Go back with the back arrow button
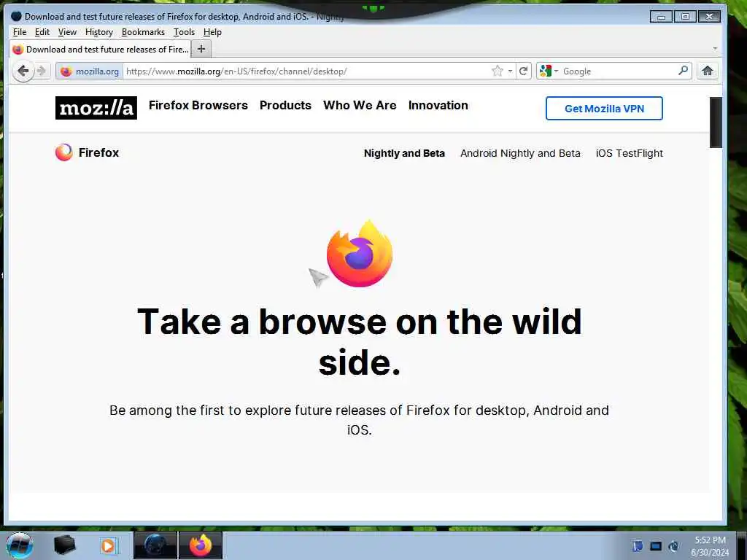This screenshot has width=747, height=560. tap(23, 71)
